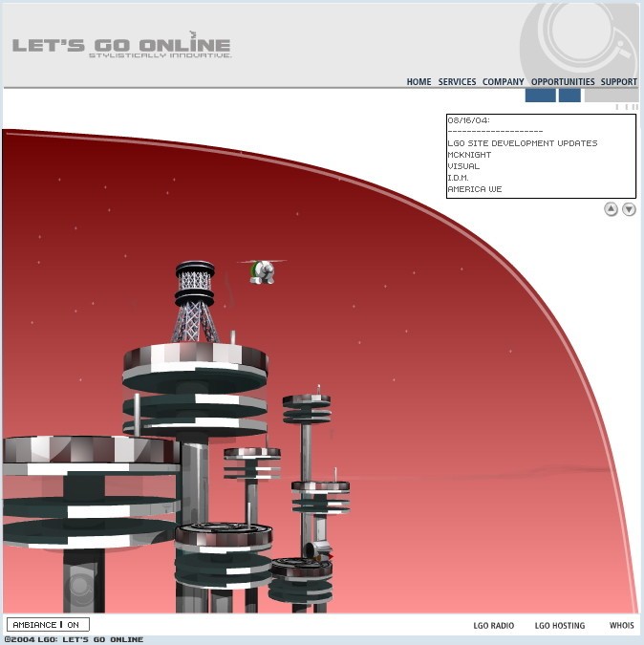This screenshot has width=644, height=645.
Task: Click the LGO SITE DEVELOPMENT UPDATES text
Action: click(x=523, y=143)
